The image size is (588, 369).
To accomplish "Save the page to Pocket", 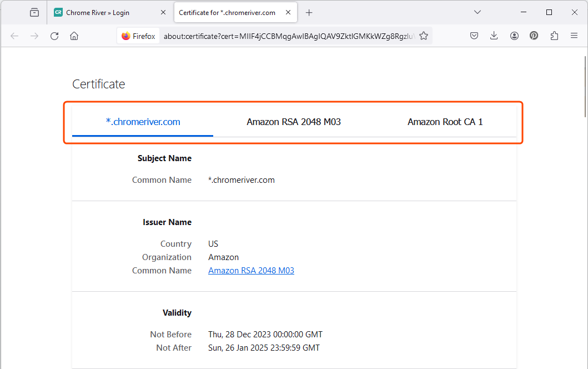I will 474,36.
